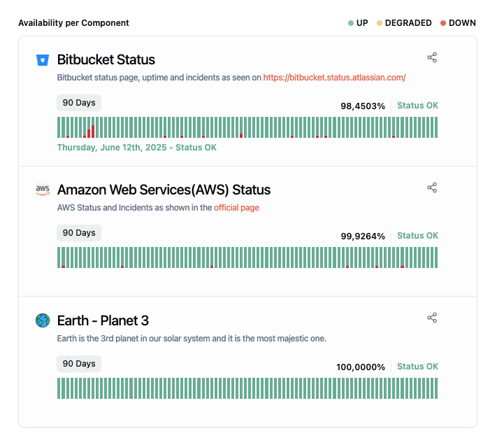Click Bitbucket Status heading

[106, 59]
